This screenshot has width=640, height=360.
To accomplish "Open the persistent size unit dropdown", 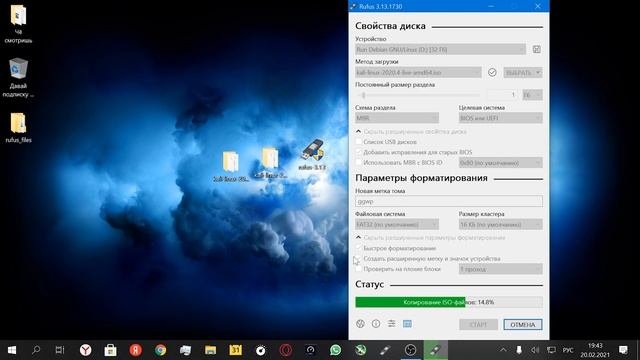I will (x=533, y=95).
